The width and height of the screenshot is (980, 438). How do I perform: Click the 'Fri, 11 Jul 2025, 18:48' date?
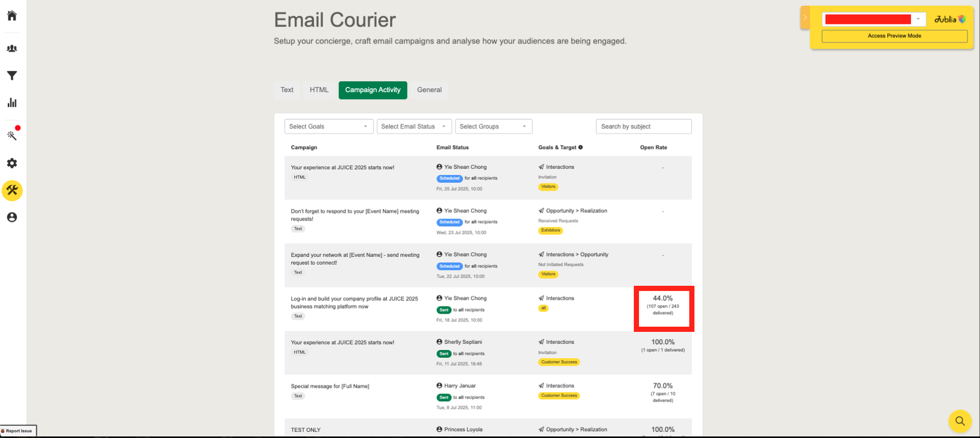(x=459, y=364)
